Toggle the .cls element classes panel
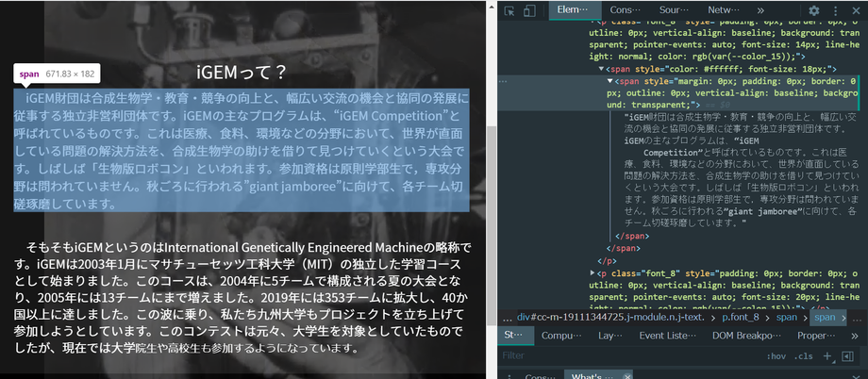Viewport: 868px width, 379px height. coord(804,356)
